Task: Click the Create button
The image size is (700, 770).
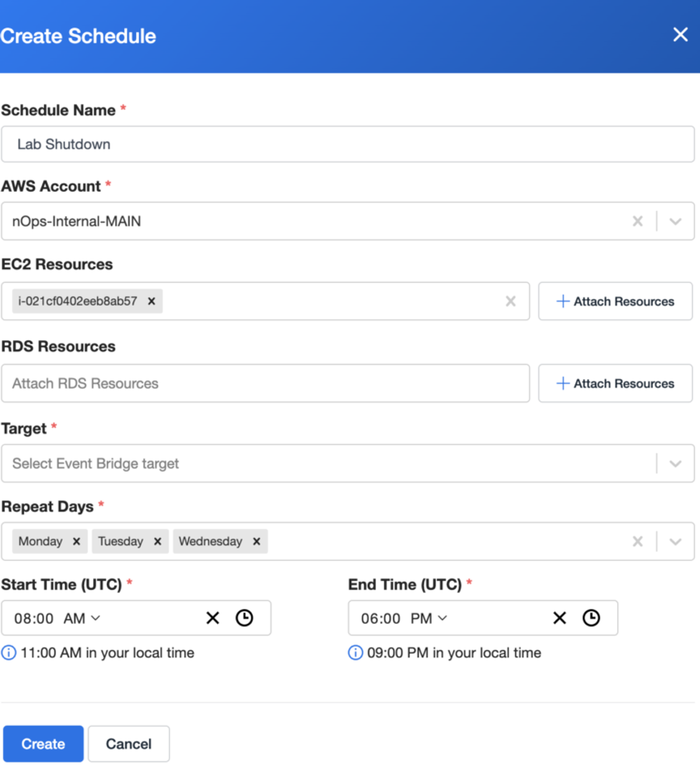Action: 43,744
